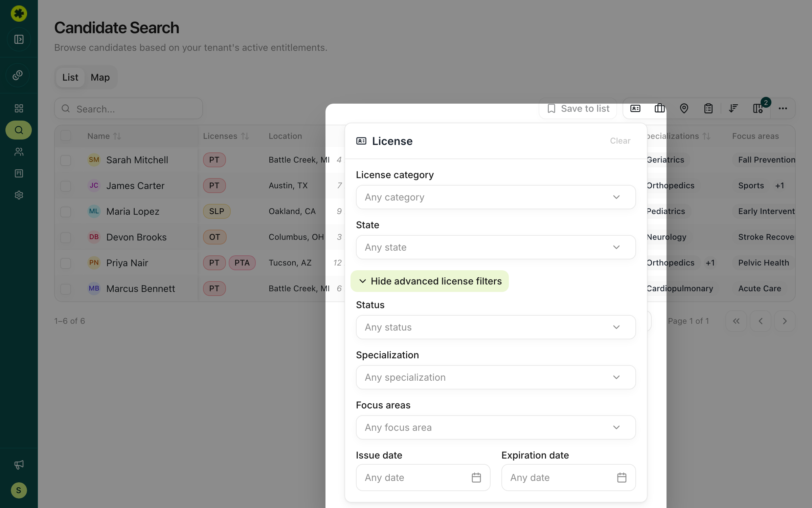812x508 pixels.
Task: Open the people/users sidebar icon
Action: click(x=19, y=152)
